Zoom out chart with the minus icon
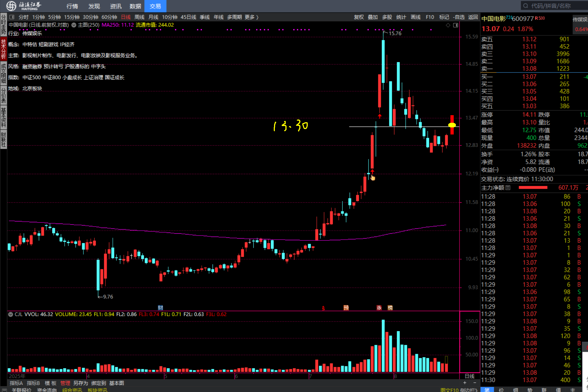 coord(475,383)
